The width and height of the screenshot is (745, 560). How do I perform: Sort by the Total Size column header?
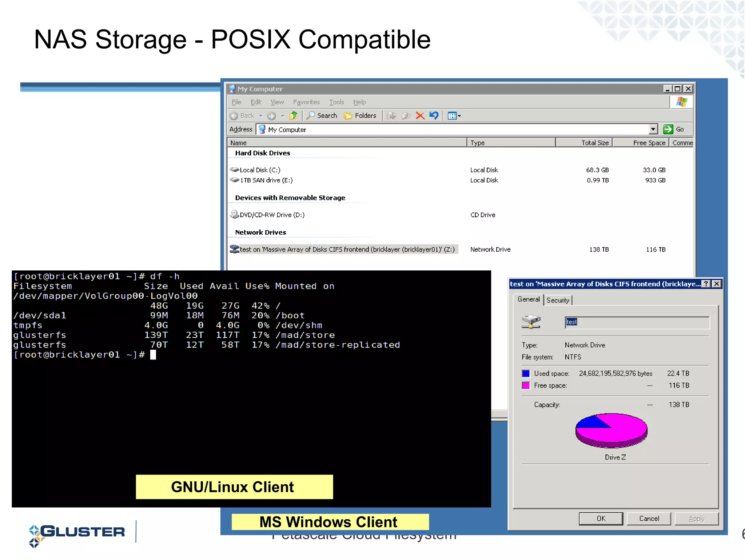click(x=584, y=143)
